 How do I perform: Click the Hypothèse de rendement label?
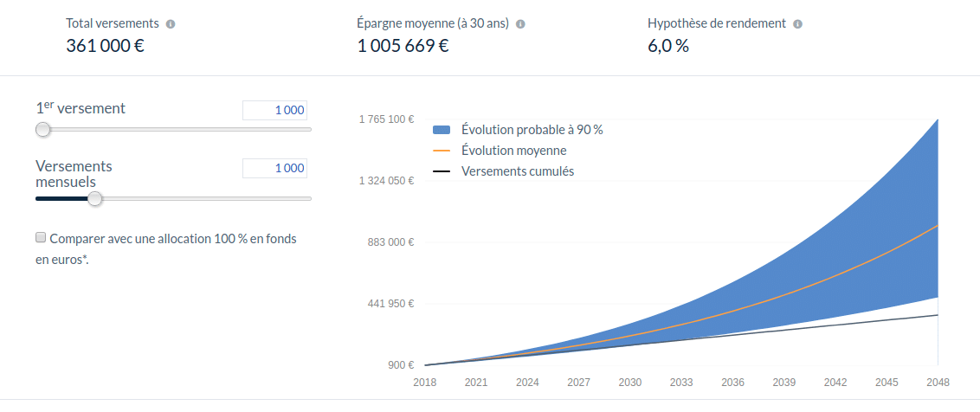click(717, 23)
